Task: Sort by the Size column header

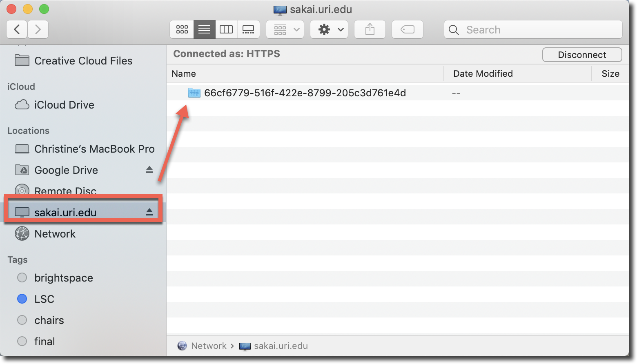Action: click(x=610, y=73)
